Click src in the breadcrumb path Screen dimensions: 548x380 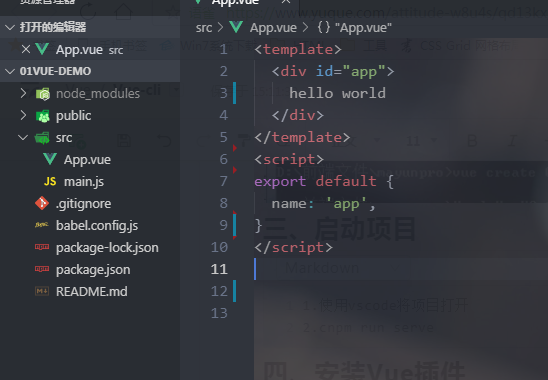(204, 28)
